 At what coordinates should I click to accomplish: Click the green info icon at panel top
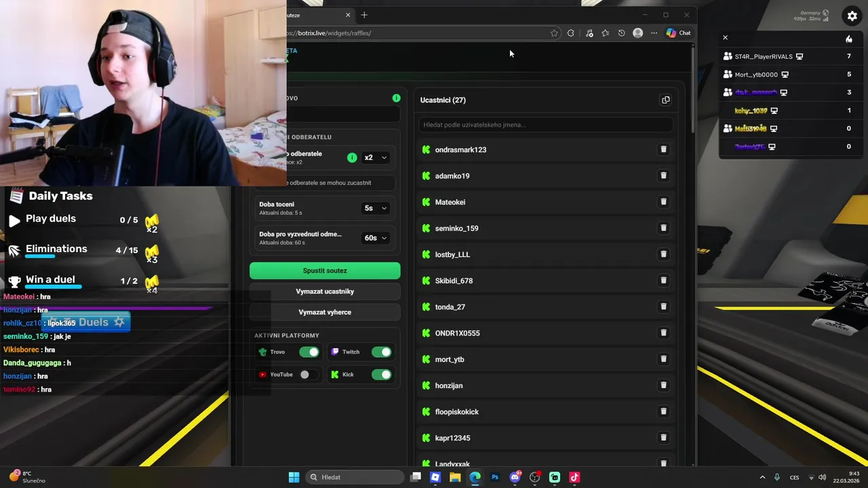pos(397,98)
